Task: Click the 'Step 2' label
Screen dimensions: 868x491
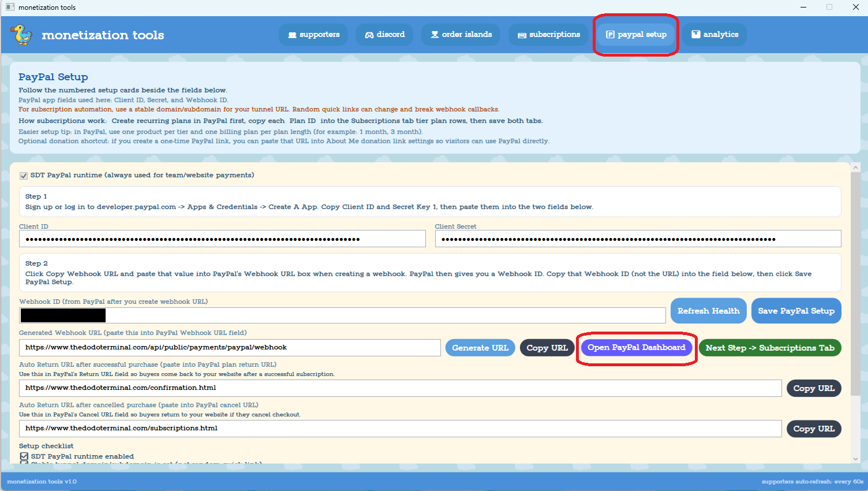Action: [x=36, y=263]
